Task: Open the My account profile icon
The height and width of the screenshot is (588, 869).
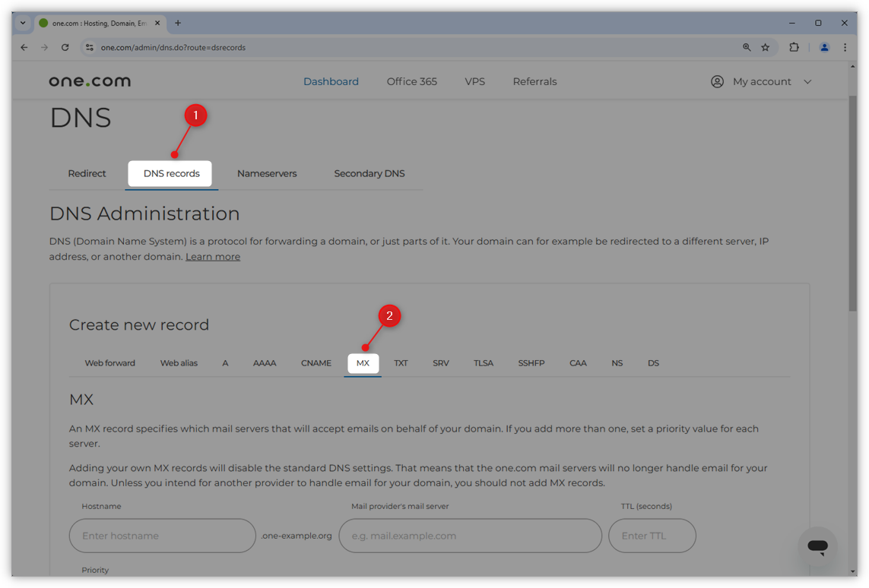Action: point(716,81)
